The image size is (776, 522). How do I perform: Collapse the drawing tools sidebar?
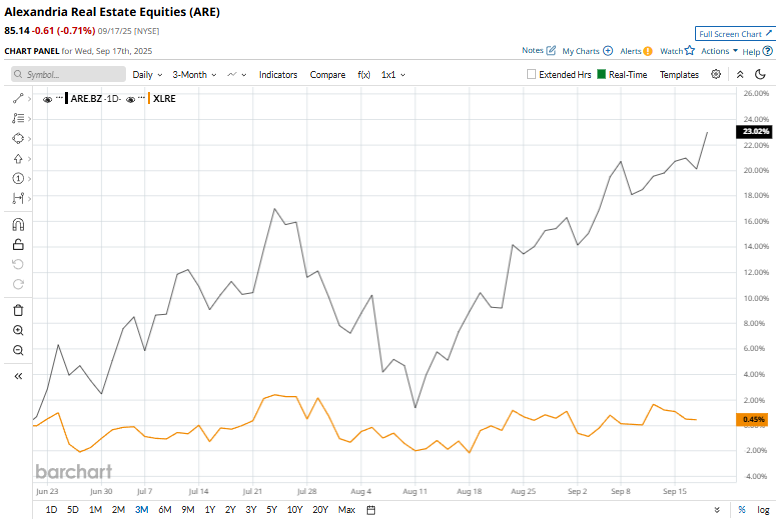pos(18,376)
